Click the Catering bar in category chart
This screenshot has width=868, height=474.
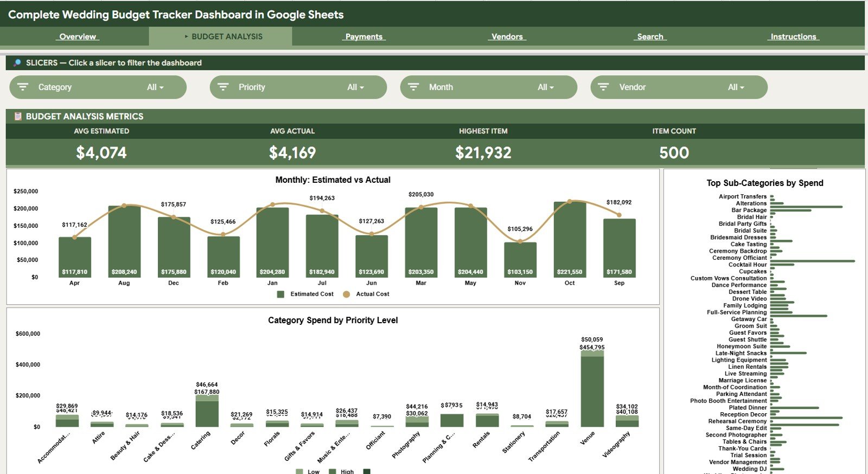click(207, 411)
